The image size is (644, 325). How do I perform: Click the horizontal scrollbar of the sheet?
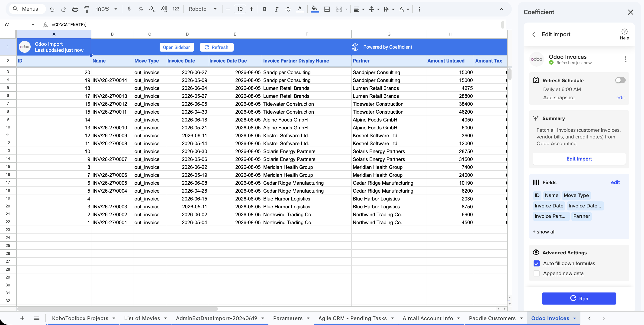click(117, 309)
